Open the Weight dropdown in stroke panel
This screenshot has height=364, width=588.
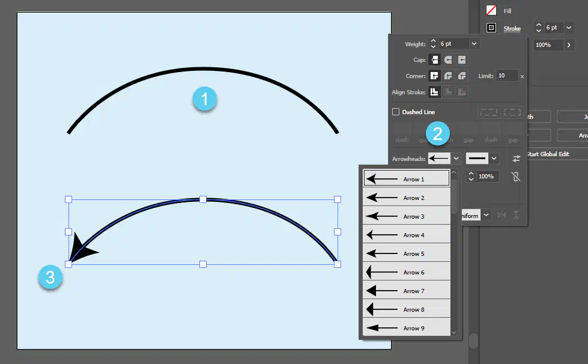click(x=474, y=44)
